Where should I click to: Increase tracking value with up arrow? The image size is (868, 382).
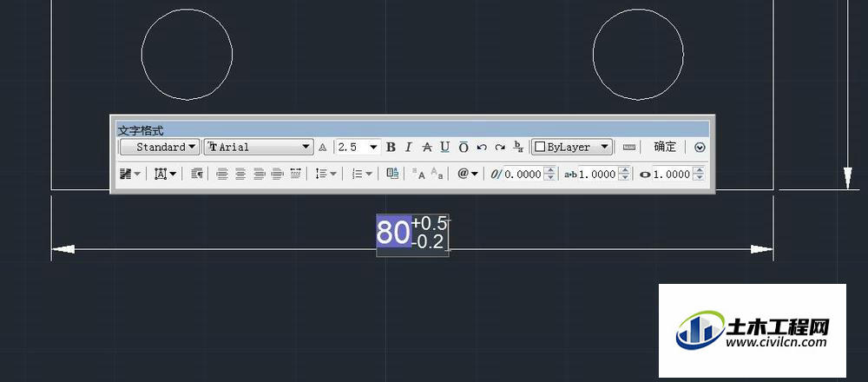point(624,171)
